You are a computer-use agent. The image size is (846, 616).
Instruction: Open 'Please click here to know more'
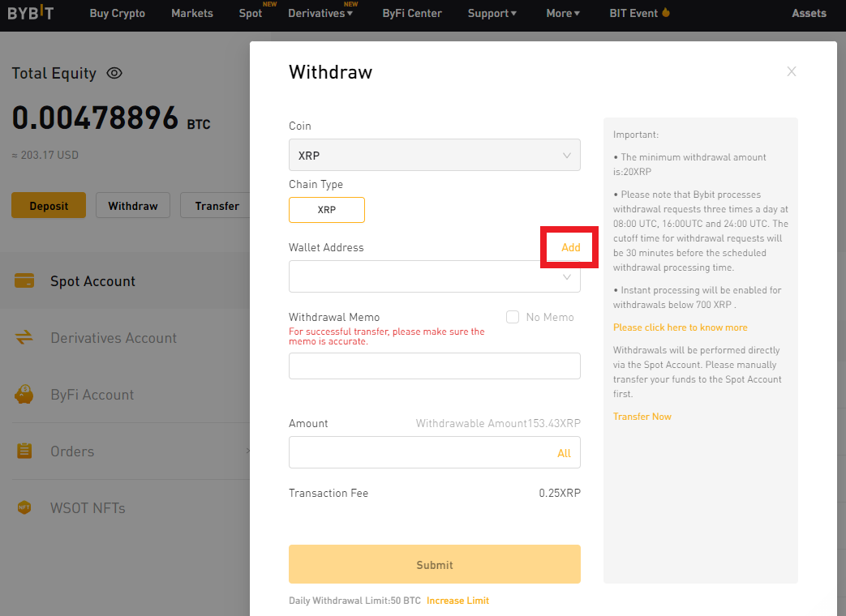(680, 327)
